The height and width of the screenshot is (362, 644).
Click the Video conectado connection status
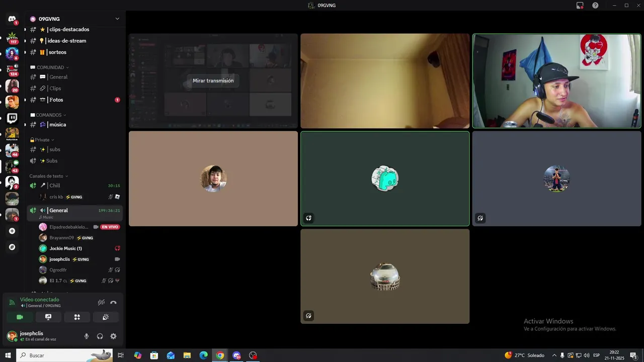click(40, 300)
